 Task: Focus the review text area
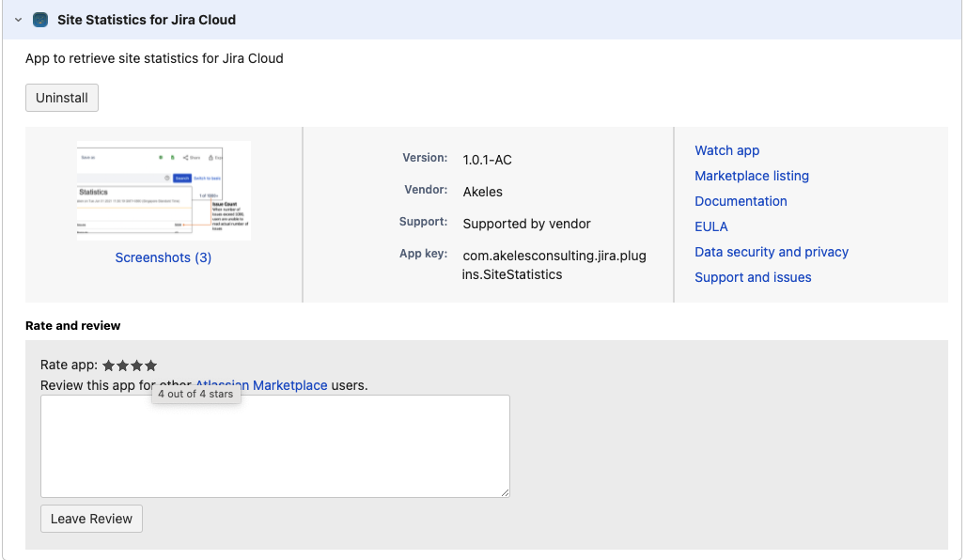pos(274,445)
